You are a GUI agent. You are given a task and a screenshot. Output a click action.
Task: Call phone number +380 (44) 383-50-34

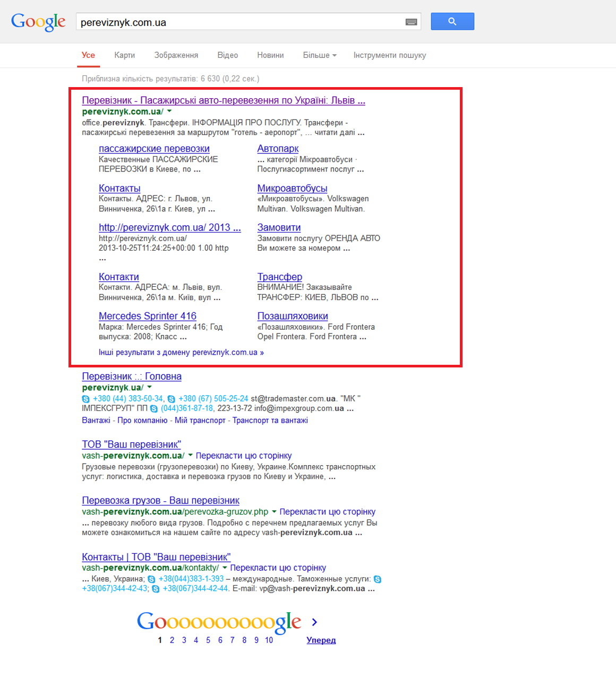[128, 399]
